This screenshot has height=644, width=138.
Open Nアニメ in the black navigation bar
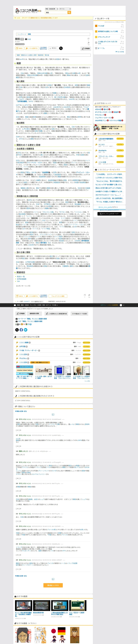(49, 305)
